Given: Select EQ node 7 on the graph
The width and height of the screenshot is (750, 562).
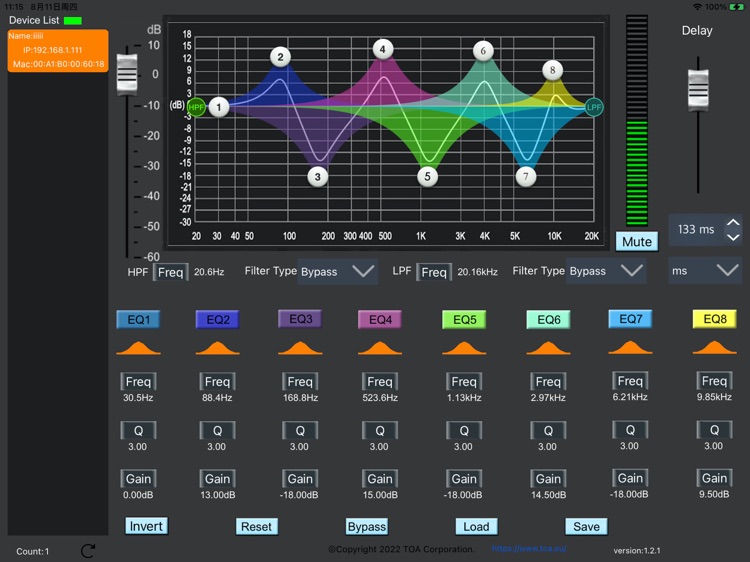Looking at the screenshot, I should (526, 176).
